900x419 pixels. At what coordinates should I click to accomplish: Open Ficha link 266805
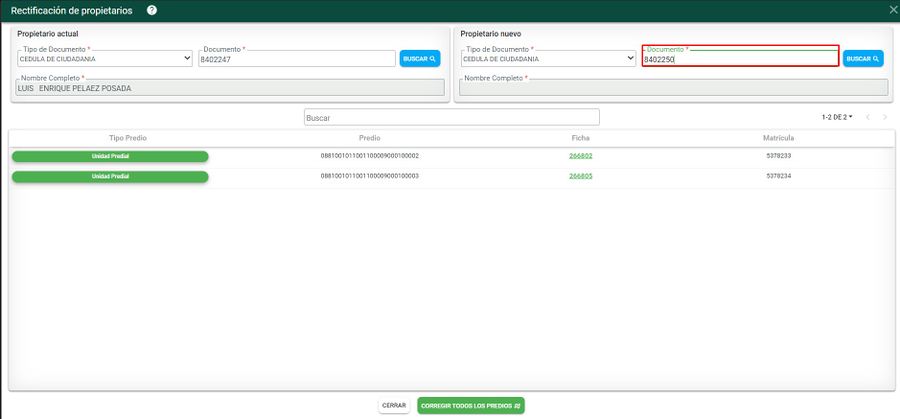pyautogui.click(x=581, y=176)
